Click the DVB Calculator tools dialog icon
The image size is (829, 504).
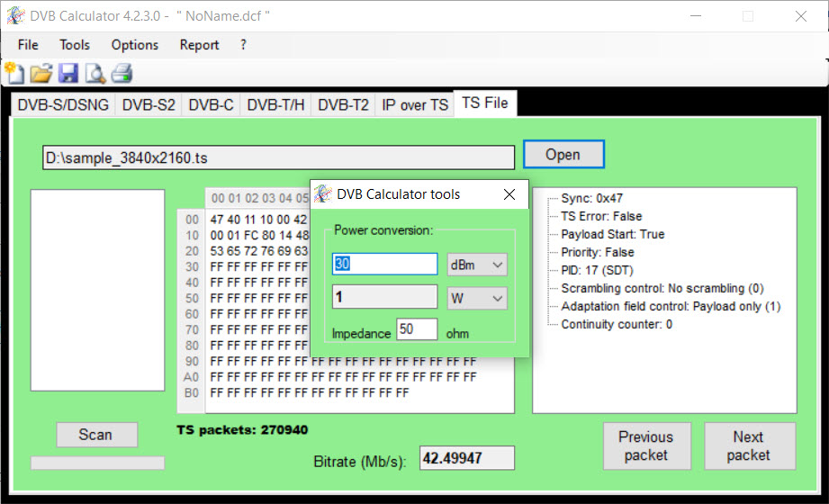322,194
